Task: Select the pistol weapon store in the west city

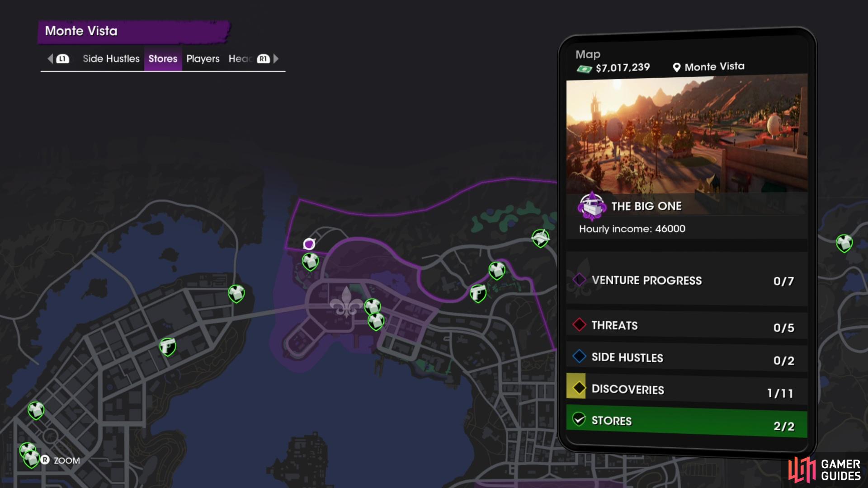Action: click(x=168, y=347)
